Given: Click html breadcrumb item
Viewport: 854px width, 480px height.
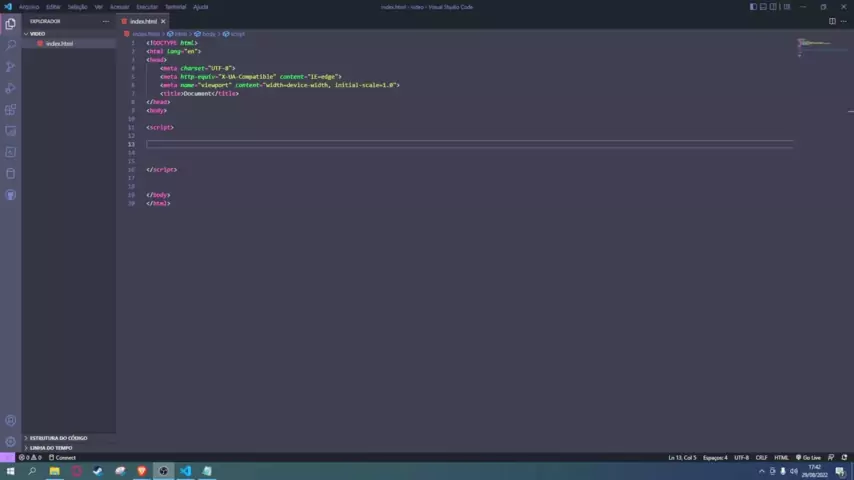Looking at the screenshot, I should (177, 34).
